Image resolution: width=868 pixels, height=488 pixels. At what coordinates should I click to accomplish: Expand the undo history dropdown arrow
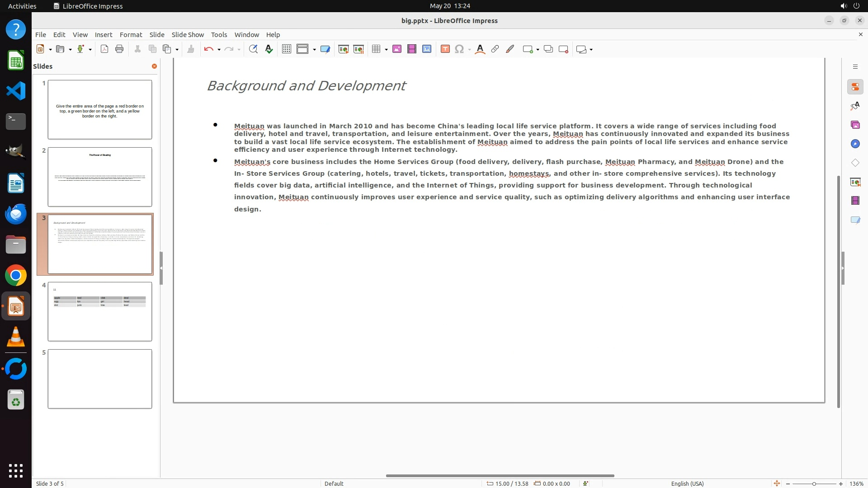point(219,50)
